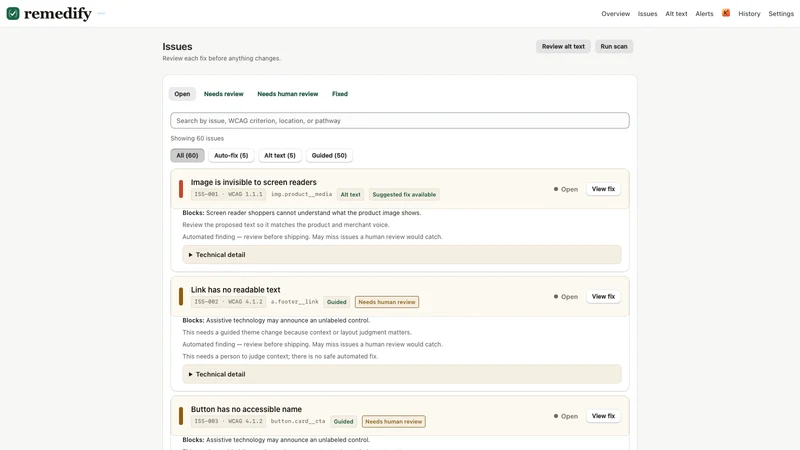Click the 'Link has no readable text' title

[x=235, y=290]
